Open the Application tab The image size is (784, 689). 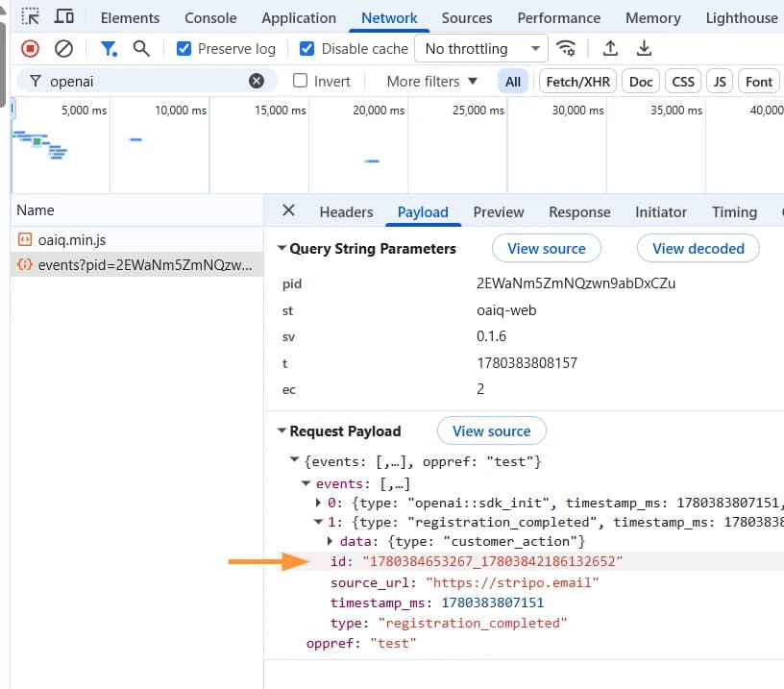point(299,18)
